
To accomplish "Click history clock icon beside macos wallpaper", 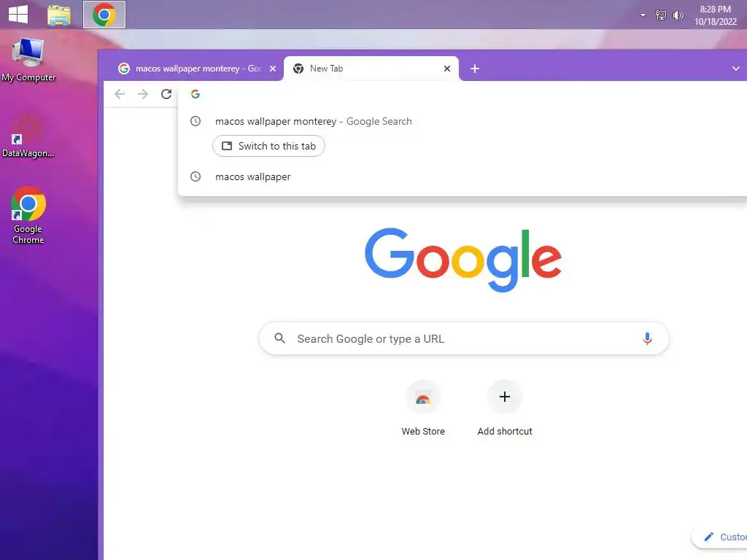I will 196,176.
